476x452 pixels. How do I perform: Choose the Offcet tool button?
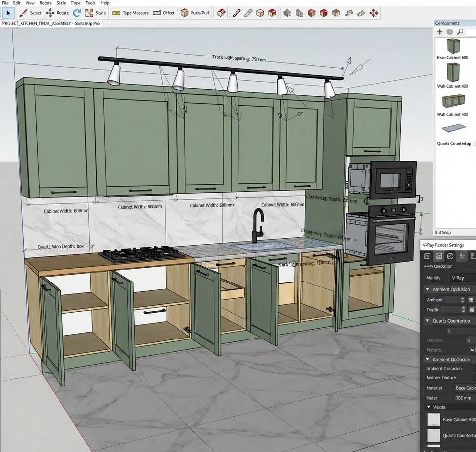[x=164, y=13]
